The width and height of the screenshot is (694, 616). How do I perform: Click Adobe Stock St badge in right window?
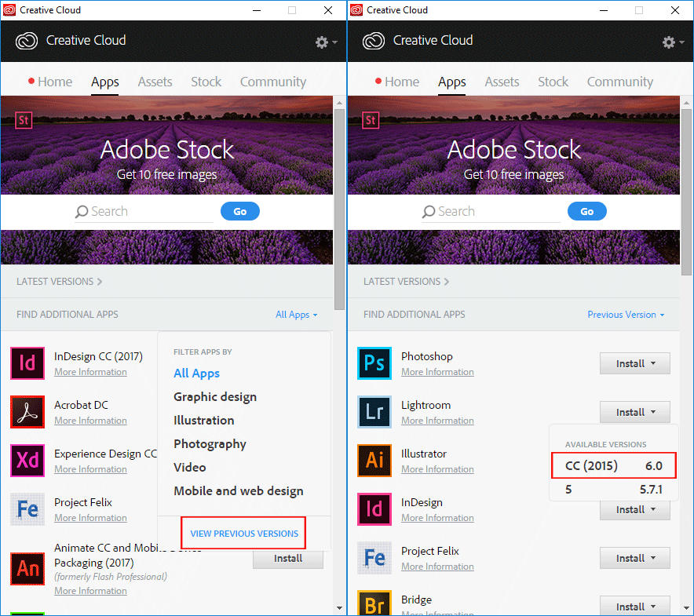tap(371, 120)
